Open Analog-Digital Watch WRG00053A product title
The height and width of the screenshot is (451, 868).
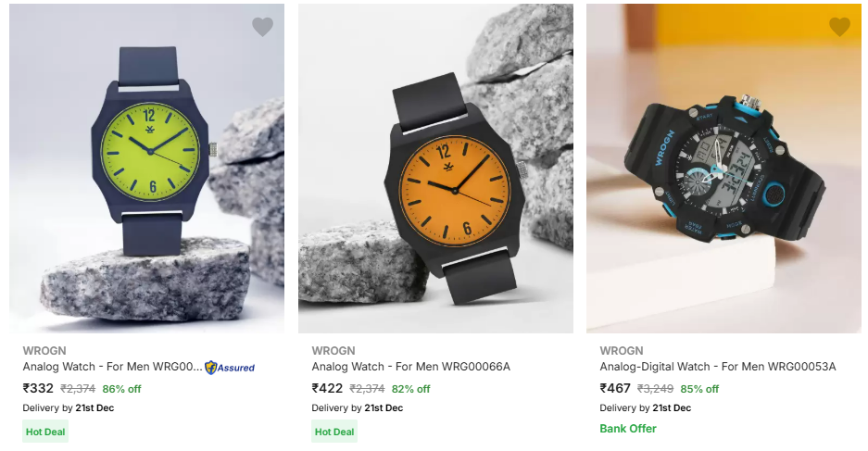click(x=717, y=367)
